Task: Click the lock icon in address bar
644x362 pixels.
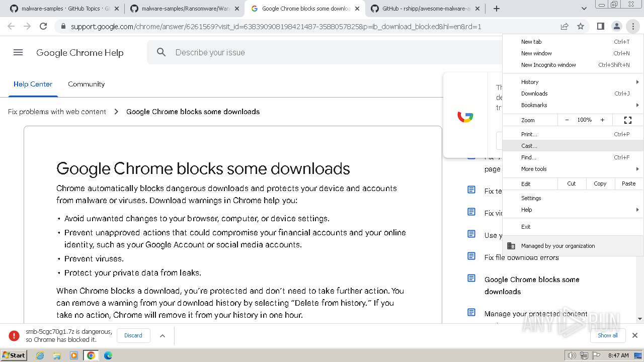Action: tap(63, 26)
